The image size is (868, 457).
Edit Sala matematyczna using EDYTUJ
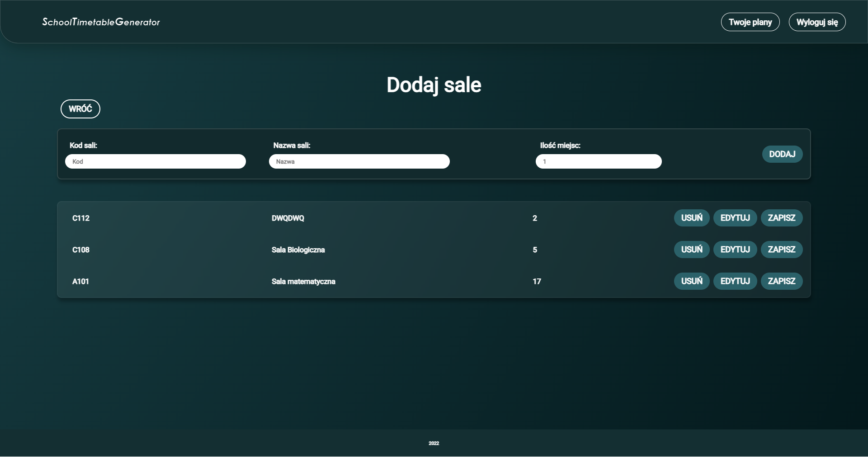[735, 281]
